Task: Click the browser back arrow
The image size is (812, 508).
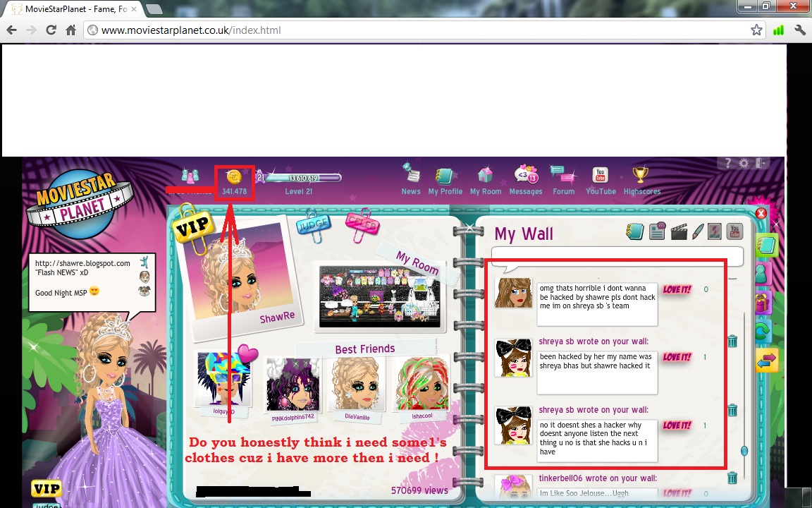Action: [11, 30]
